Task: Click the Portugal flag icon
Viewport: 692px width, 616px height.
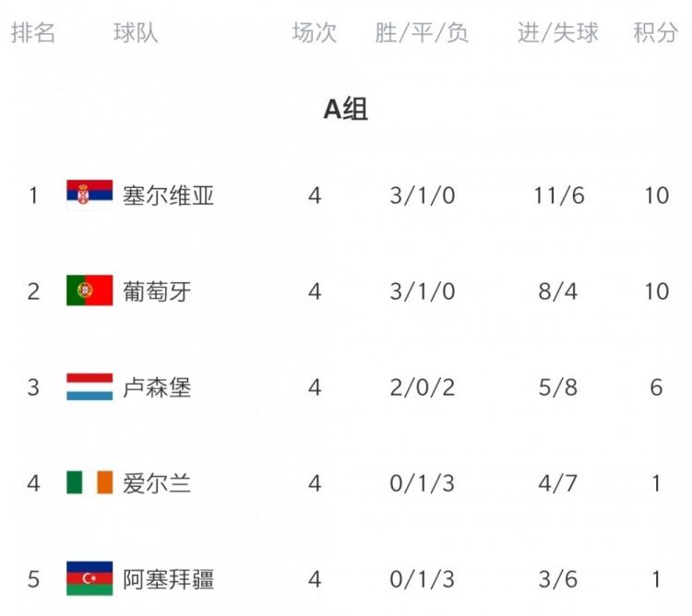Action: pos(89,291)
